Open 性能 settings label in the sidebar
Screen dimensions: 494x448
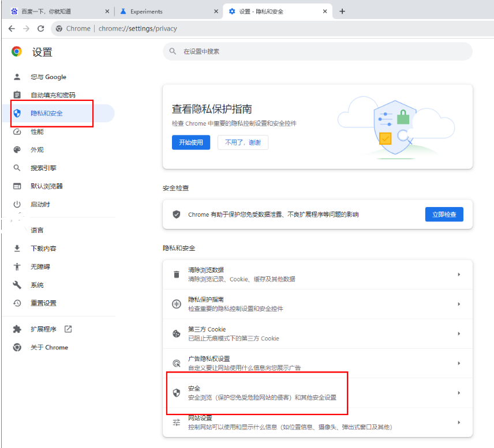pos(37,131)
